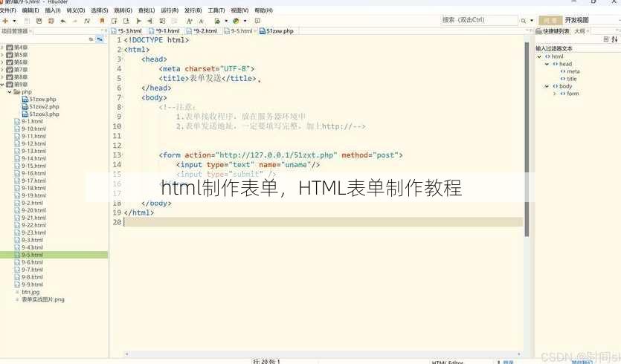This screenshot has width=621, height=364.
Task: Open the 编辑(E) menu
Action: [x=30, y=10]
